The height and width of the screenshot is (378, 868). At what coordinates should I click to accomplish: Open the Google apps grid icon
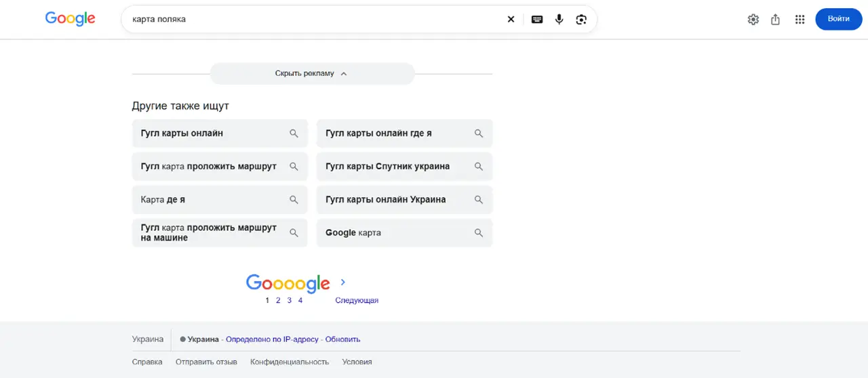(800, 20)
